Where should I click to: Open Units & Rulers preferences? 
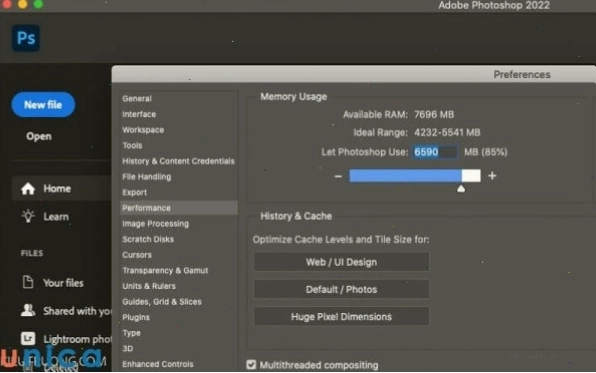[x=149, y=286]
